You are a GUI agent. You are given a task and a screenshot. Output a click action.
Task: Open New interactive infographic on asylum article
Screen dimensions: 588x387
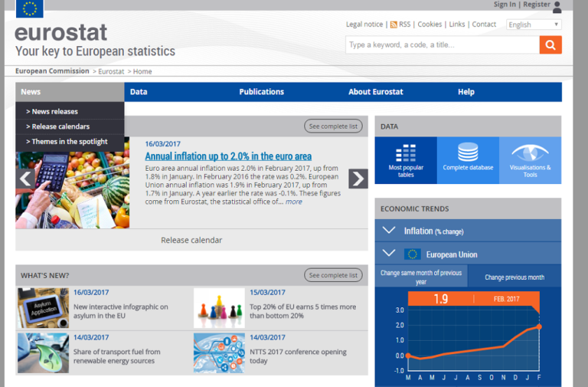tap(121, 311)
